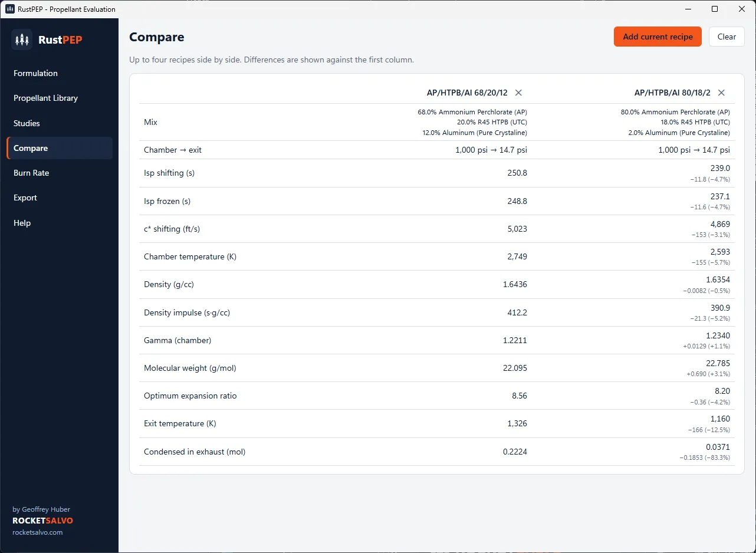Click the 0.0371 condensed exhaust value
Image resolution: width=756 pixels, height=553 pixels.
718,447
